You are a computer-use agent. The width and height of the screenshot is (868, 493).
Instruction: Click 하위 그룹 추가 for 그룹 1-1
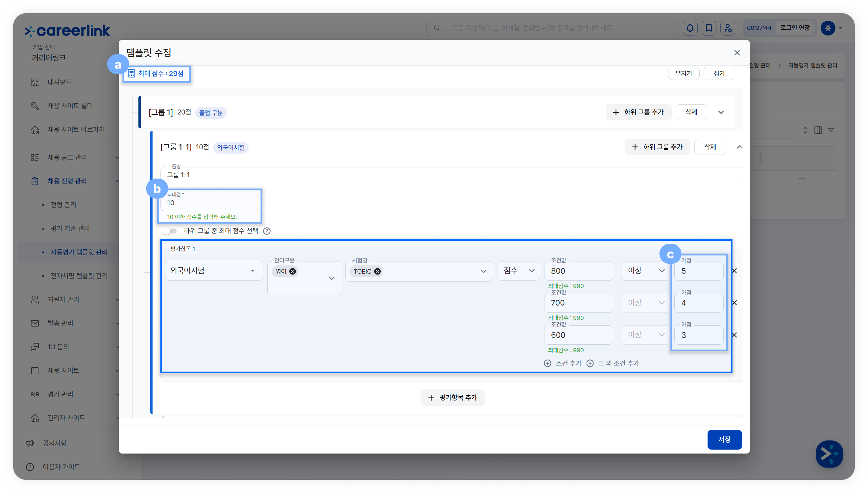(x=657, y=147)
